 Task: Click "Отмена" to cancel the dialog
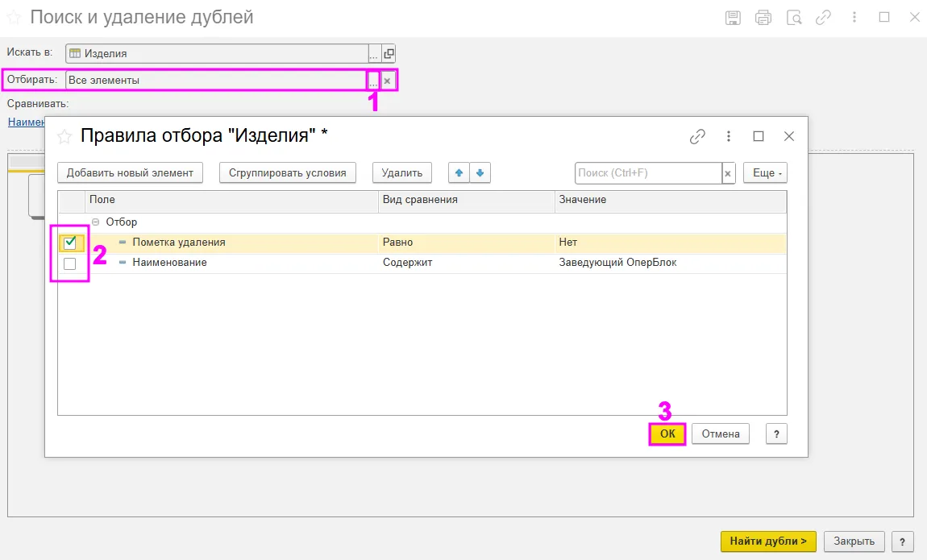click(721, 434)
